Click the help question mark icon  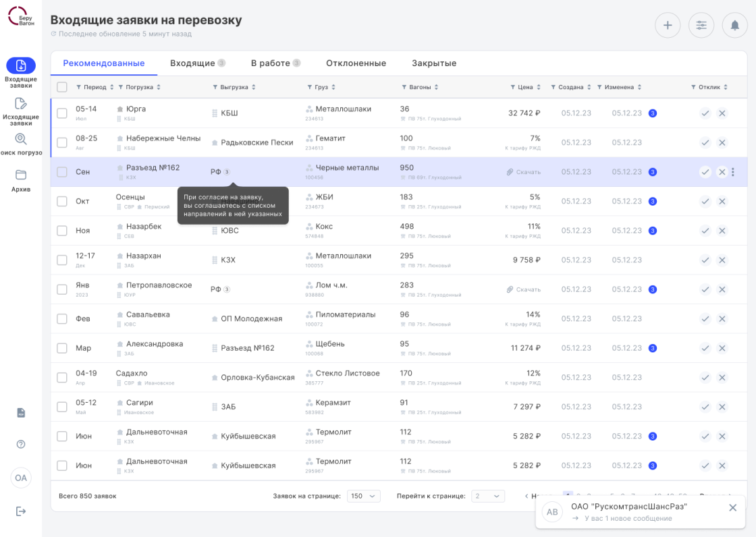pyautogui.click(x=21, y=444)
